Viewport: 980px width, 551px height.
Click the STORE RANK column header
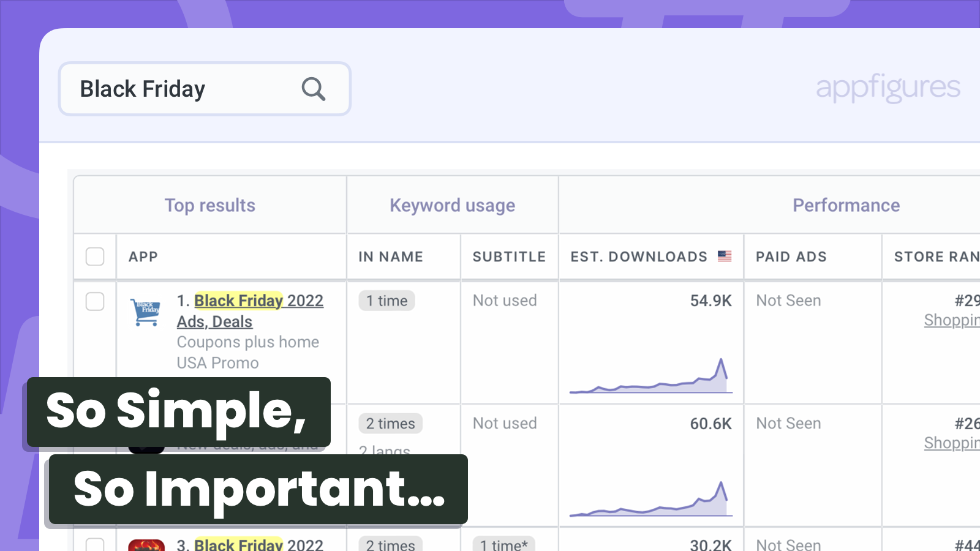click(937, 257)
